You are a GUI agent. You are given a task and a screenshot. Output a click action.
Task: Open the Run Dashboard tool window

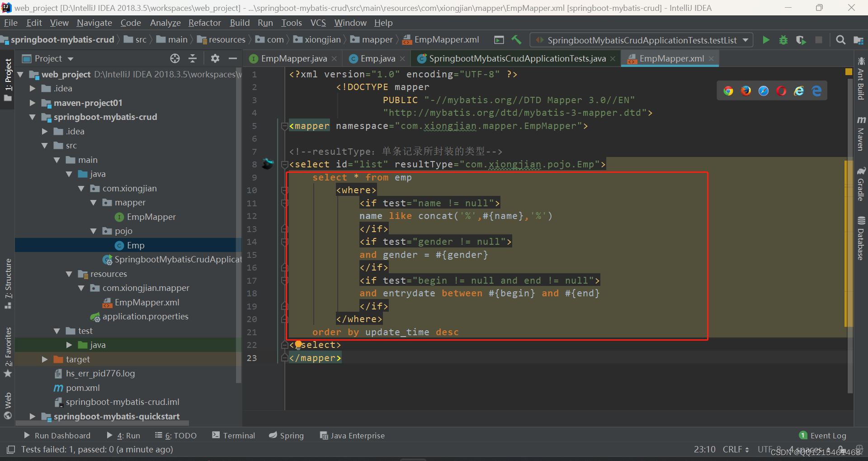click(57, 435)
